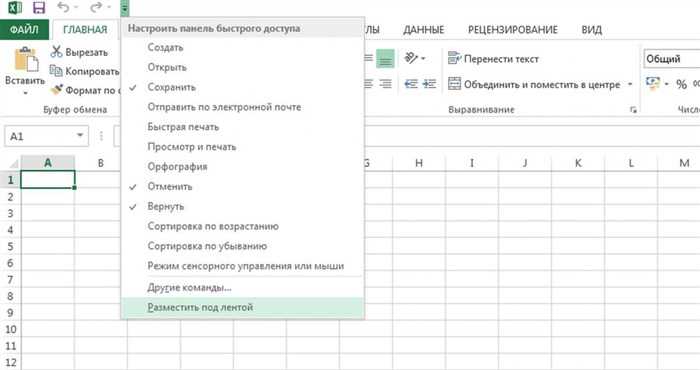
Task: Click cell A1
Action: pos(47,180)
